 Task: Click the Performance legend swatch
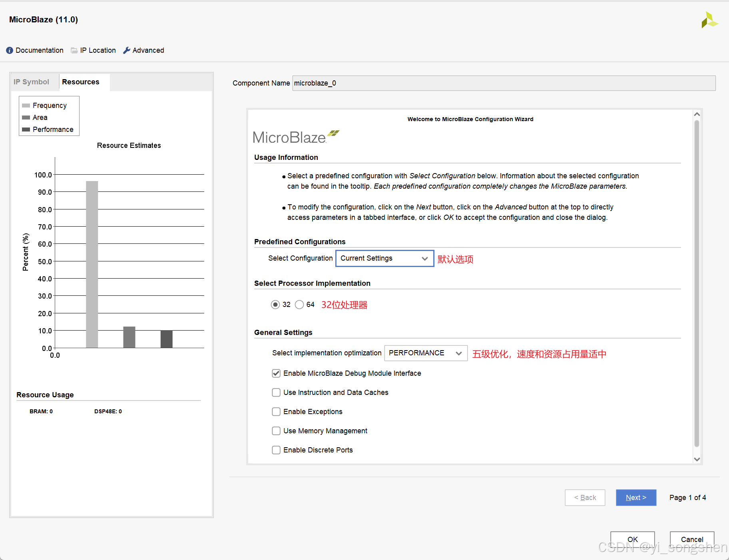click(26, 130)
